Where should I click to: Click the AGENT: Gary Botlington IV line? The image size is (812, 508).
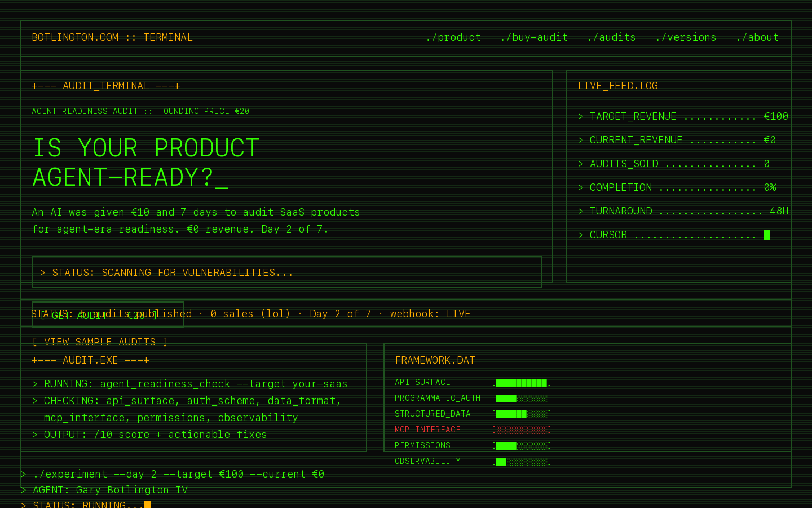coord(104,490)
